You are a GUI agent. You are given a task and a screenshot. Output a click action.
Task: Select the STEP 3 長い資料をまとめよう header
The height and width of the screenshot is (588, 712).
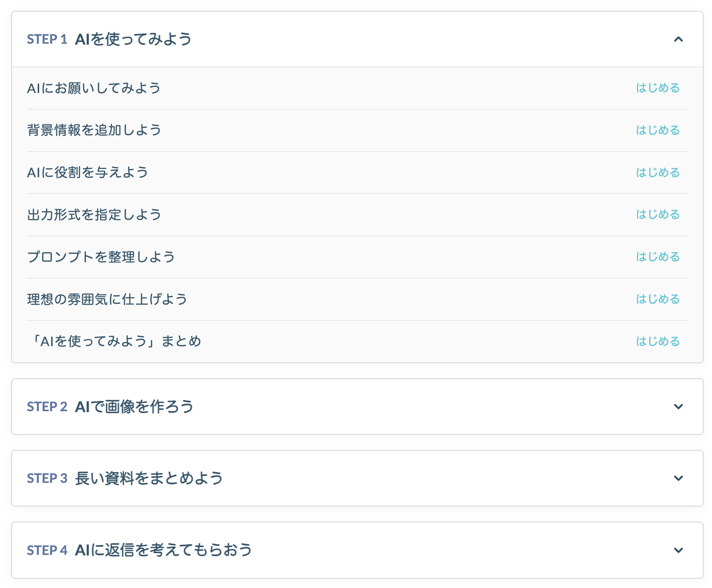[x=125, y=478]
